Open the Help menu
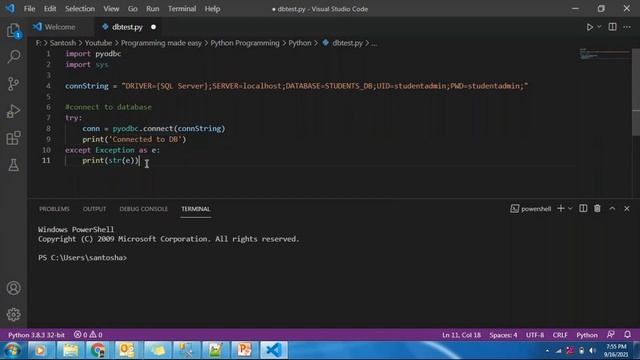640x360 pixels. point(212,9)
